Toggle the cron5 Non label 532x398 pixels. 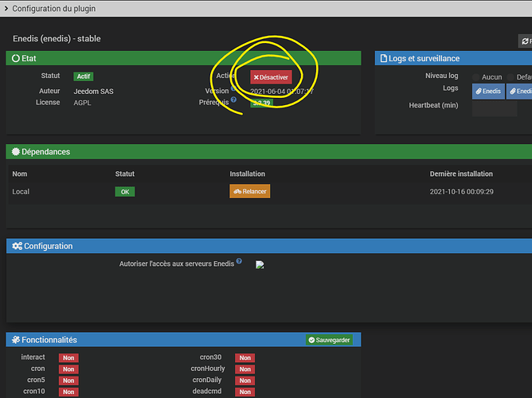[x=68, y=380]
